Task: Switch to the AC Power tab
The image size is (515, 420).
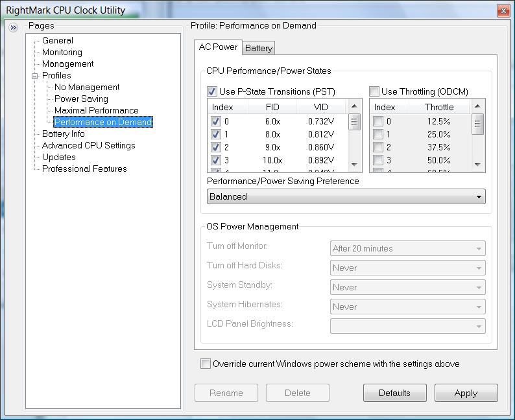Action: 218,47
